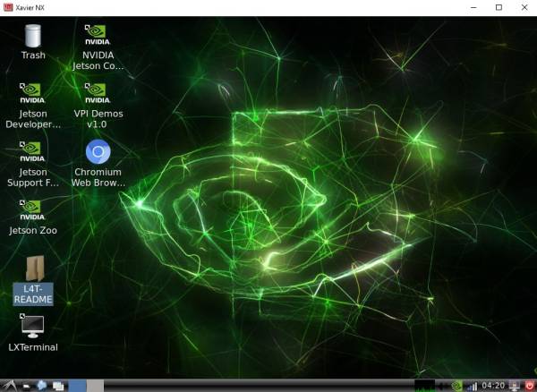Click the CPU usage monitor graph

pos(424,386)
